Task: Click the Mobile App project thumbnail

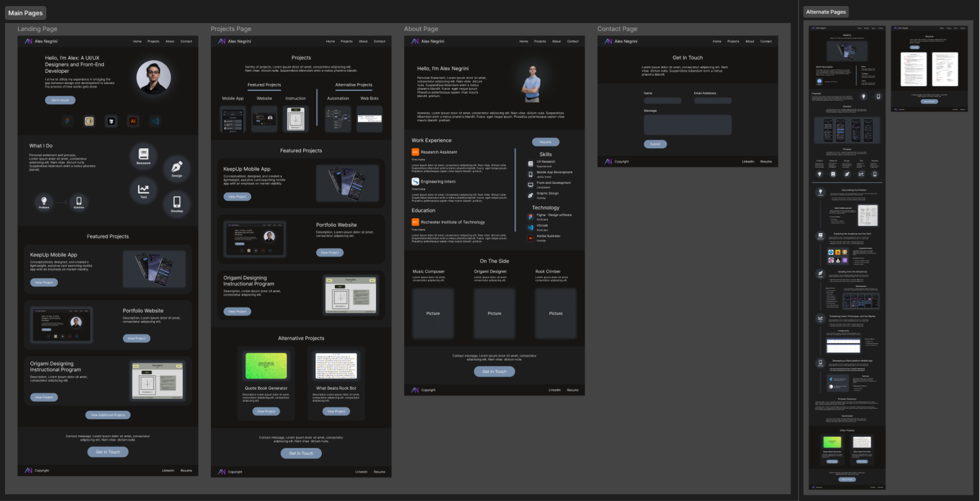Action: (233, 119)
